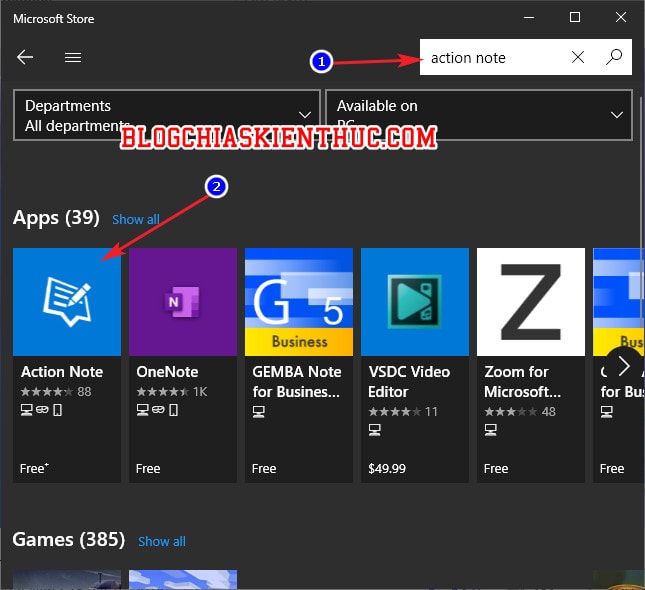
Task: Clear the search text with X
Action: pos(578,57)
